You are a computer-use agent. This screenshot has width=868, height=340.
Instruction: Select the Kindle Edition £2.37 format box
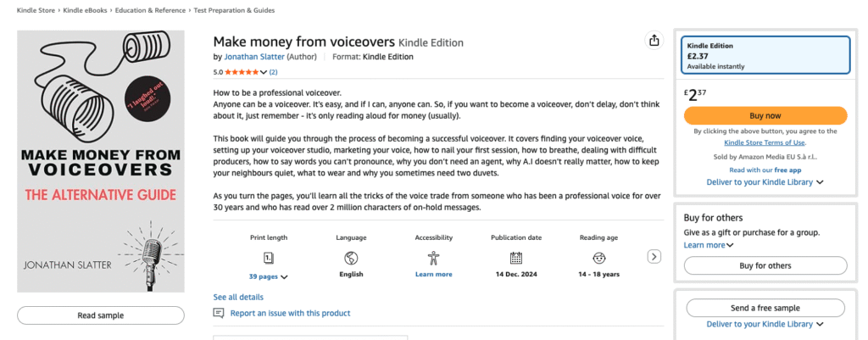765,55
